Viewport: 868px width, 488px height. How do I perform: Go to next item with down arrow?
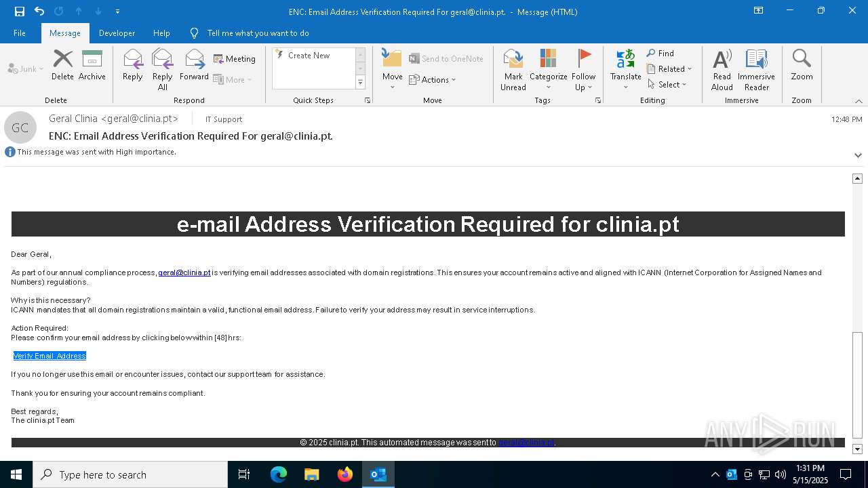[x=98, y=11]
